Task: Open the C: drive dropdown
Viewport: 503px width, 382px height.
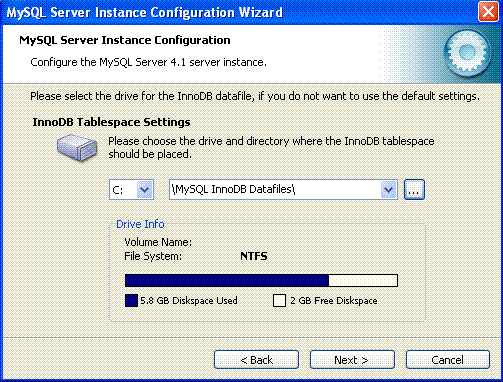Action: pyautogui.click(x=145, y=190)
